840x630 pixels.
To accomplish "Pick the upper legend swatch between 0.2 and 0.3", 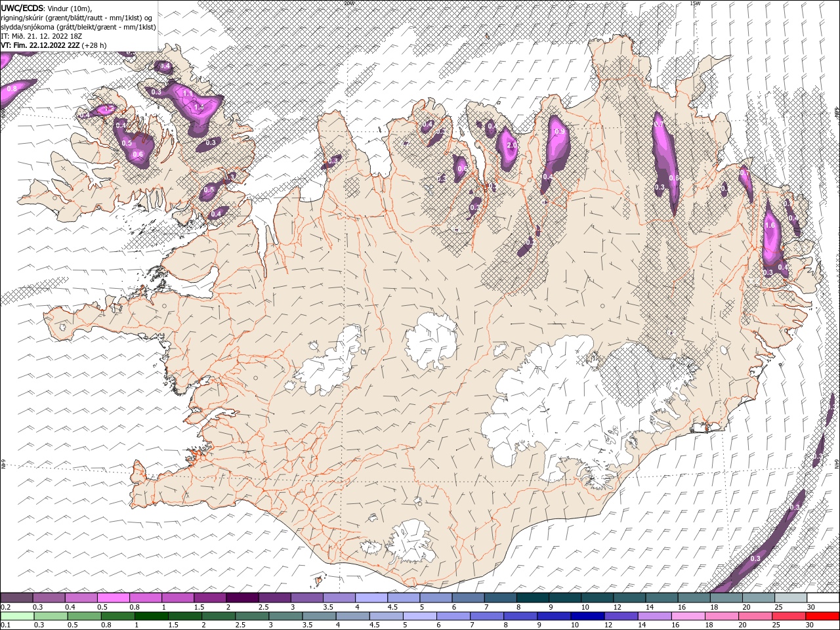I will click(16, 598).
